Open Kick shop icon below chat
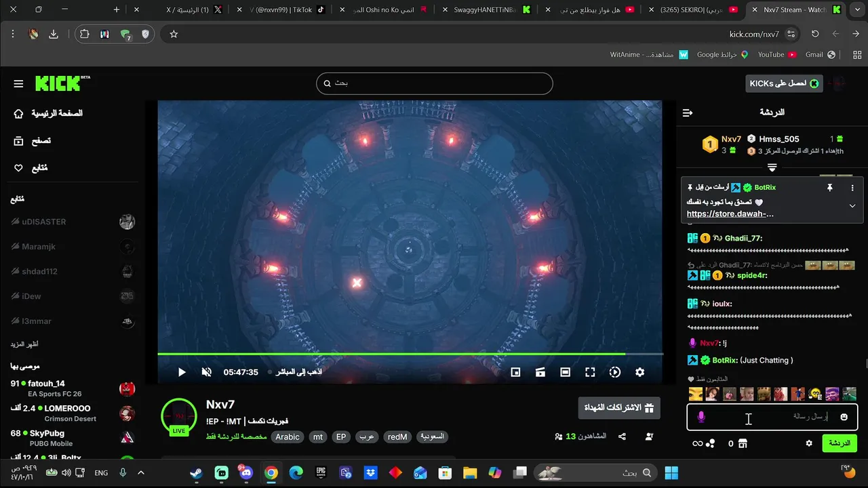 pyautogui.click(x=743, y=443)
